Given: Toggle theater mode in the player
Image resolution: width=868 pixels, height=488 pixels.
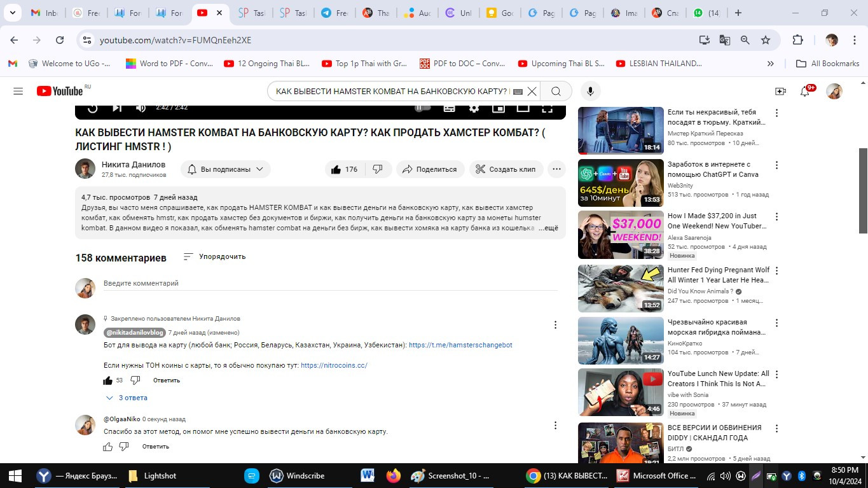Looking at the screenshot, I should point(523,108).
